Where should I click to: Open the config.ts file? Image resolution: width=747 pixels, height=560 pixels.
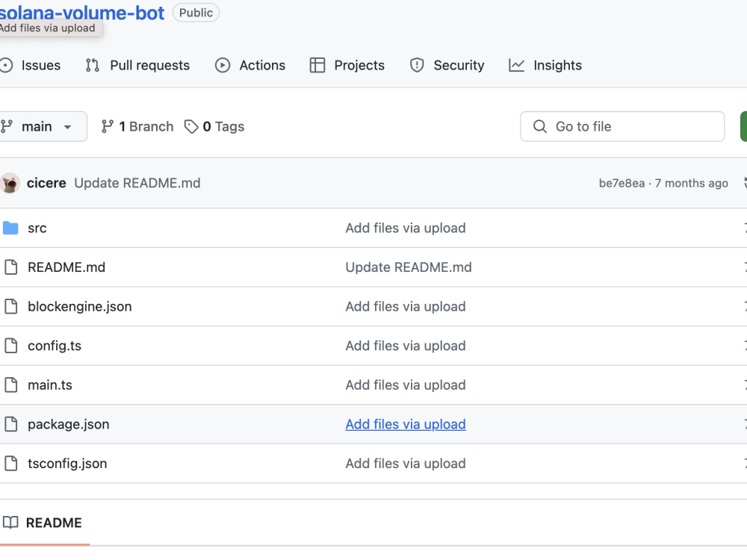point(55,346)
